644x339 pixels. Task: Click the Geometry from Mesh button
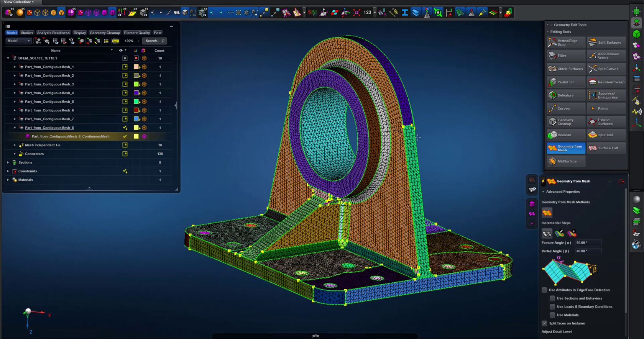coord(566,148)
